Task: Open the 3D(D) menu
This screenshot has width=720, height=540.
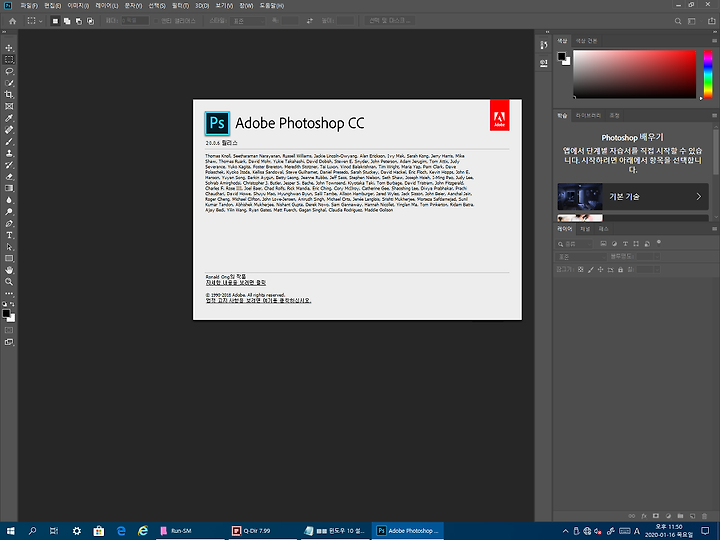Action: point(202,6)
